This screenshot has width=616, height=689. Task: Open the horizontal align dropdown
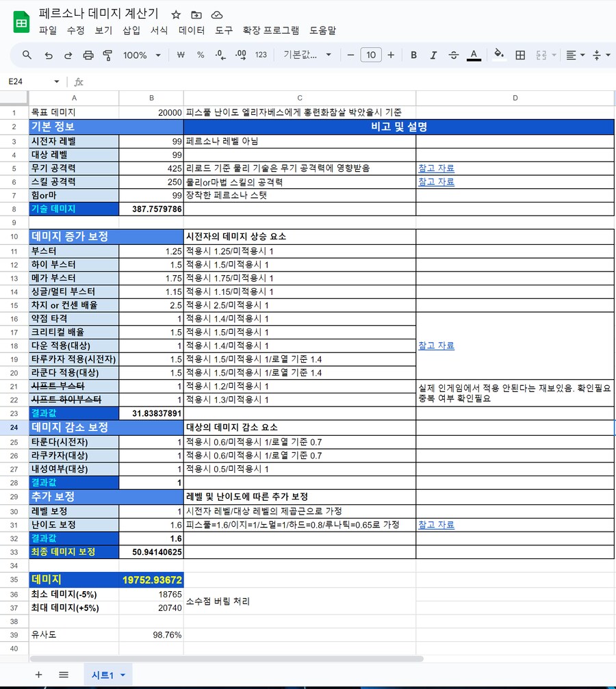pos(575,55)
